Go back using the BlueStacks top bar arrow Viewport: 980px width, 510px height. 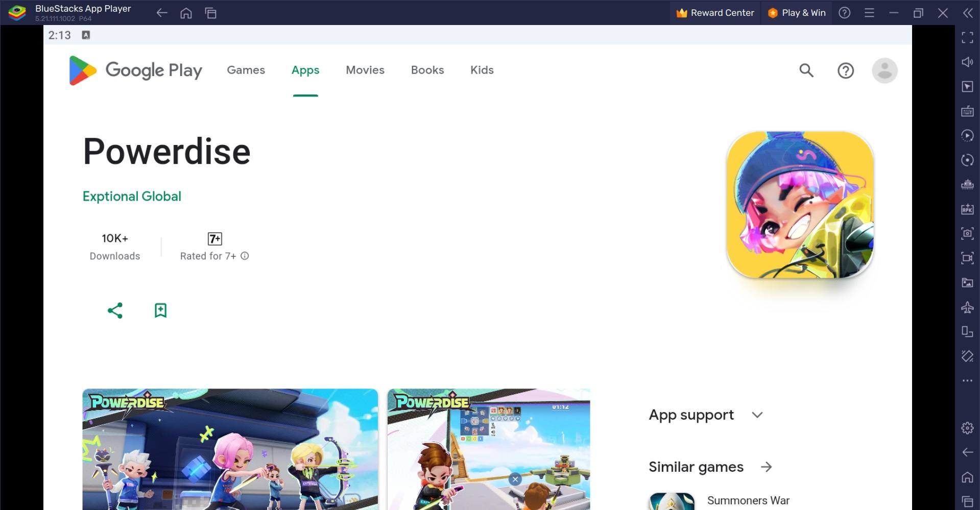click(162, 13)
